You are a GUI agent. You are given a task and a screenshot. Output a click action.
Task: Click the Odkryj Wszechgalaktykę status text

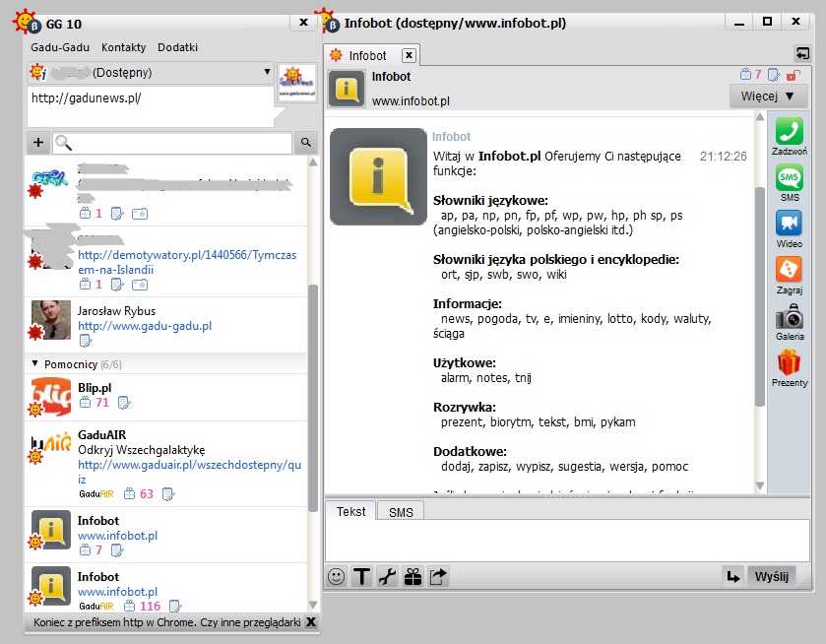click(141, 450)
